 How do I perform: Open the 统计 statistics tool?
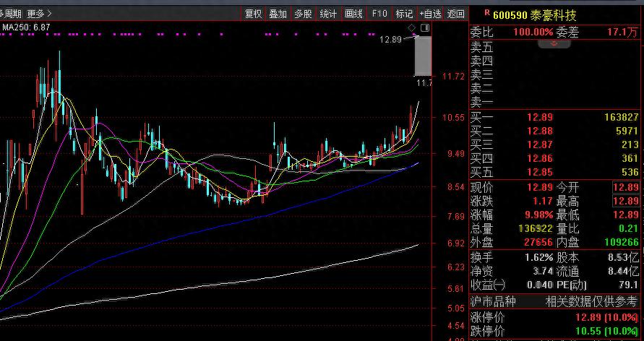328,14
